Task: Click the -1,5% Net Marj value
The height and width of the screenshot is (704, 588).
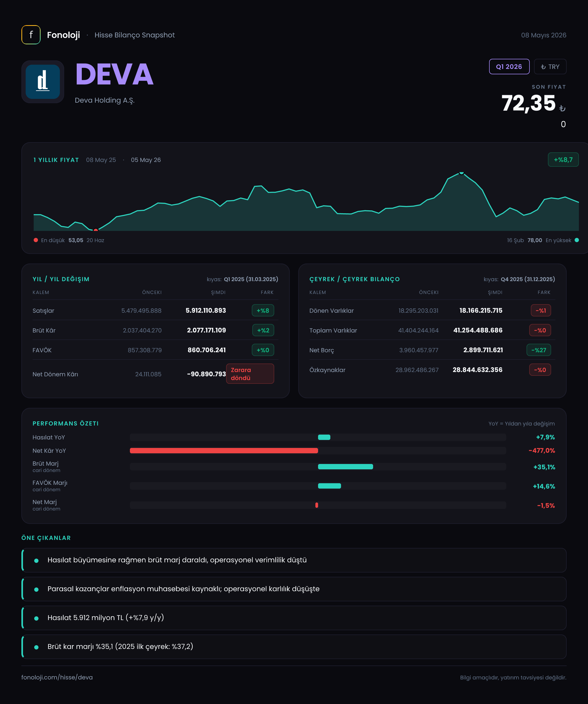Action: [x=546, y=505]
